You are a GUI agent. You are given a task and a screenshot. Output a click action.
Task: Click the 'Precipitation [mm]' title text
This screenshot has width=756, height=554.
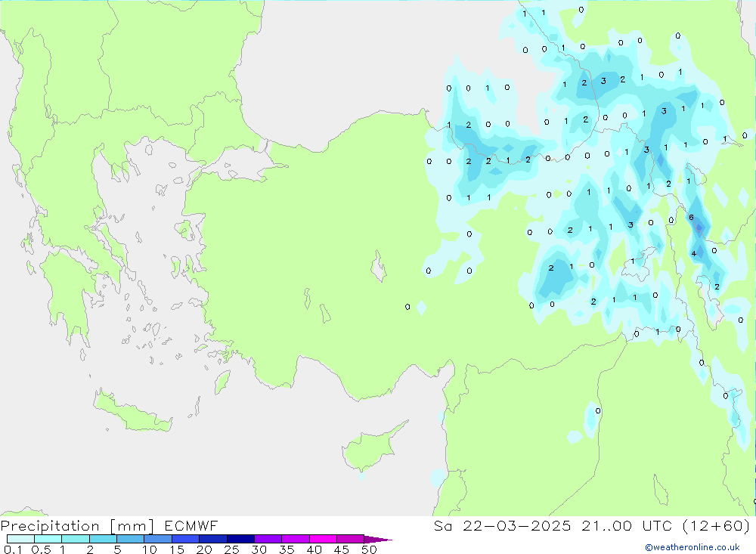pyautogui.click(x=78, y=525)
